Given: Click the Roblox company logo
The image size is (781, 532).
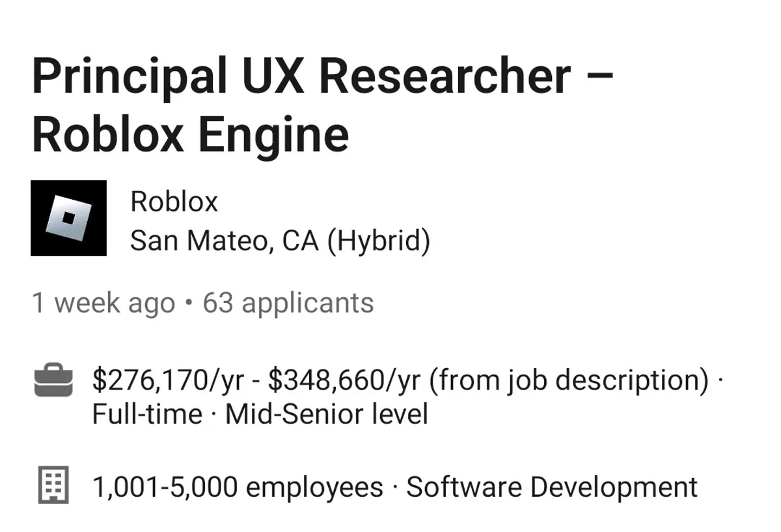Looking at the screenshot, I should click(x=68, y=218).
